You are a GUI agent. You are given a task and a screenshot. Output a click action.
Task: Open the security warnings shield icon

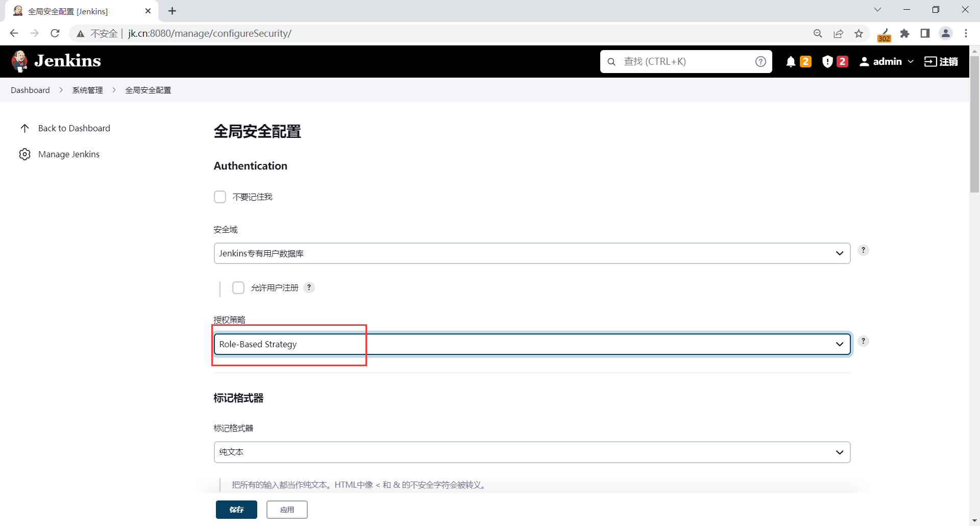click(827, 62)
